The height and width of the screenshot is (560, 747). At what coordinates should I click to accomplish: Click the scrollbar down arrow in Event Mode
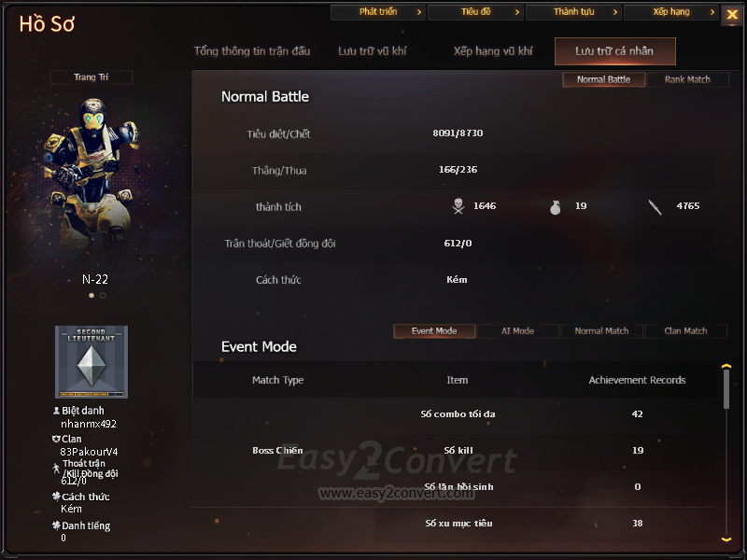(726, 539)
